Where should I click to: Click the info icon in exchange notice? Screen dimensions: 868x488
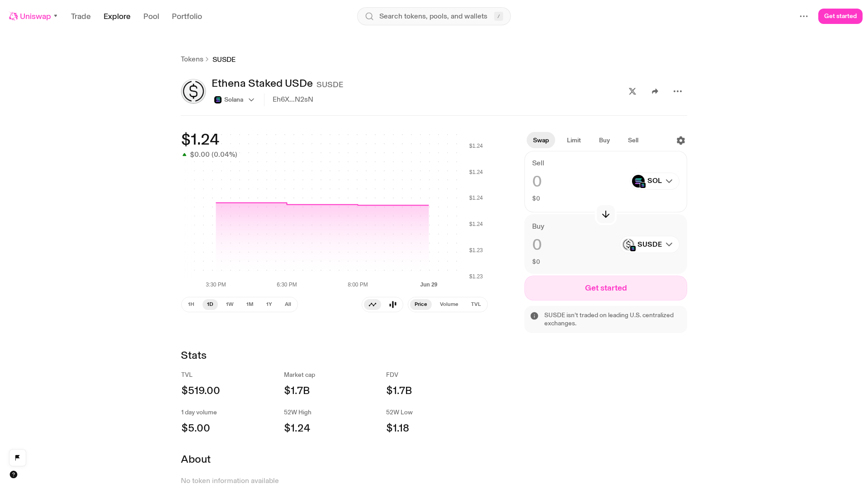tap(534, 316)
